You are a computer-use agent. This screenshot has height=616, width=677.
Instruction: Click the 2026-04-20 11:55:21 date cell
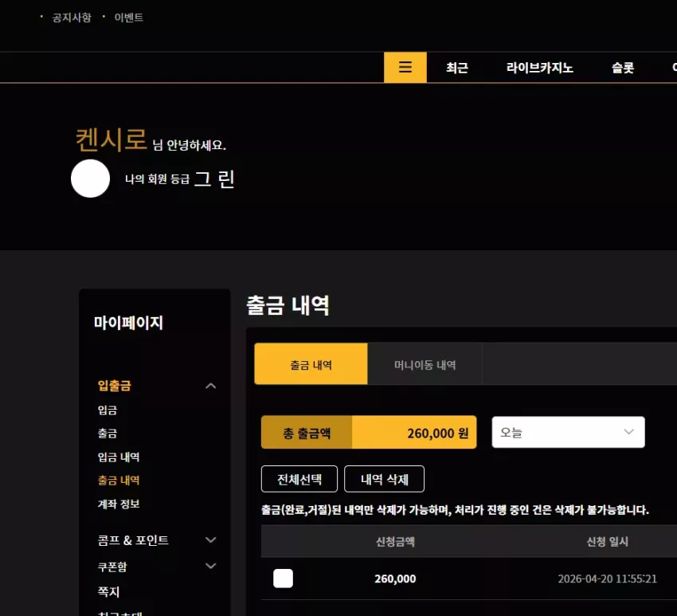pyautogui.click(x=607, y=579)
